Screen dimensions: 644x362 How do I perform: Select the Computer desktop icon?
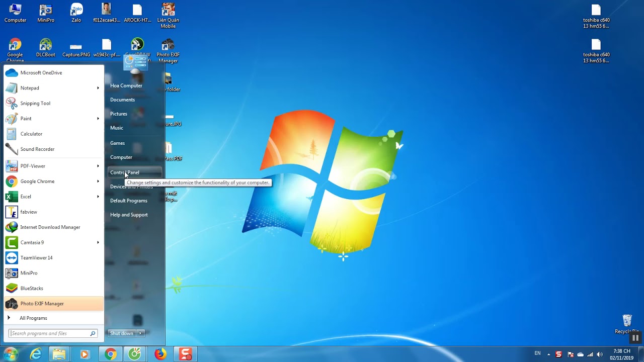point(15,13)
